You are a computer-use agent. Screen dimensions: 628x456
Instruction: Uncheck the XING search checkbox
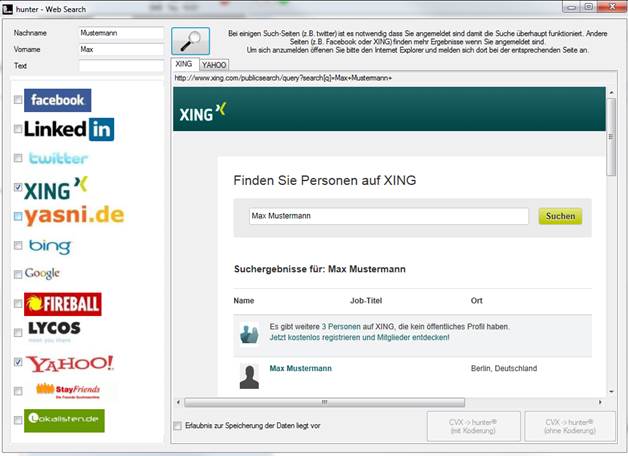18,187
